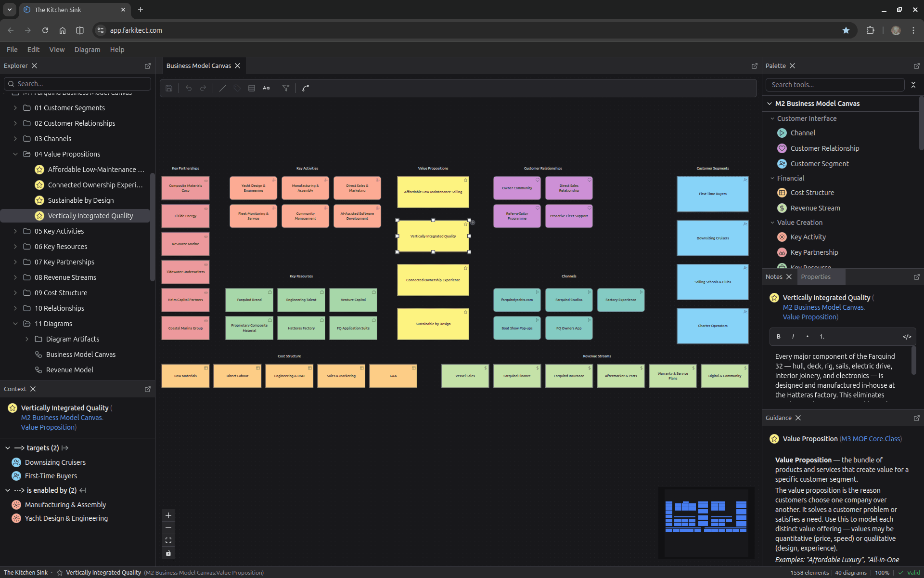924x578 pixels.
Task: Pop out the Palette panel
Action: point(917,66)
